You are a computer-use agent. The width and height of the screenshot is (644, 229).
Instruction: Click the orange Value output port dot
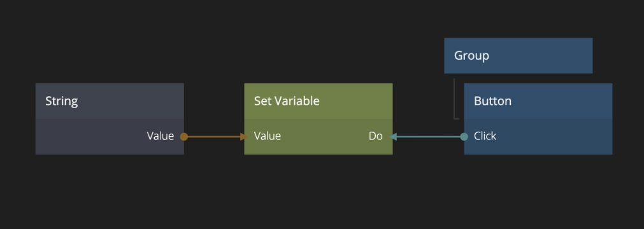point(184,137)
